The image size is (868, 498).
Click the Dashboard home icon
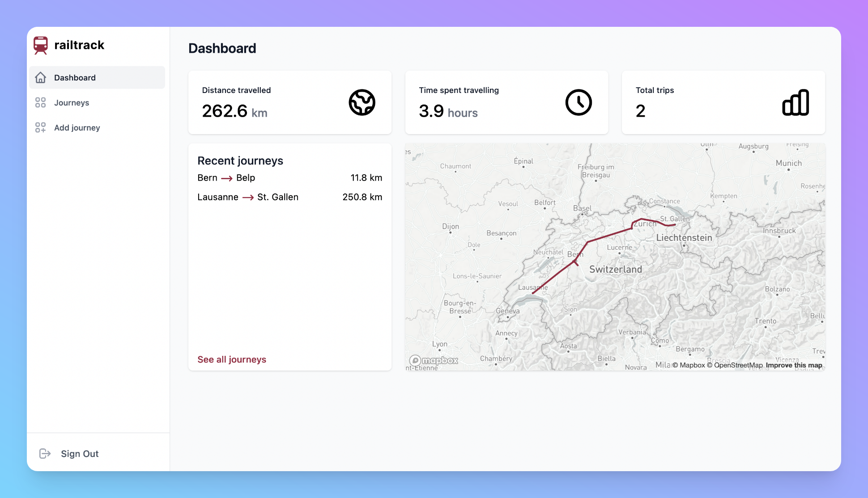pos(41,78)
